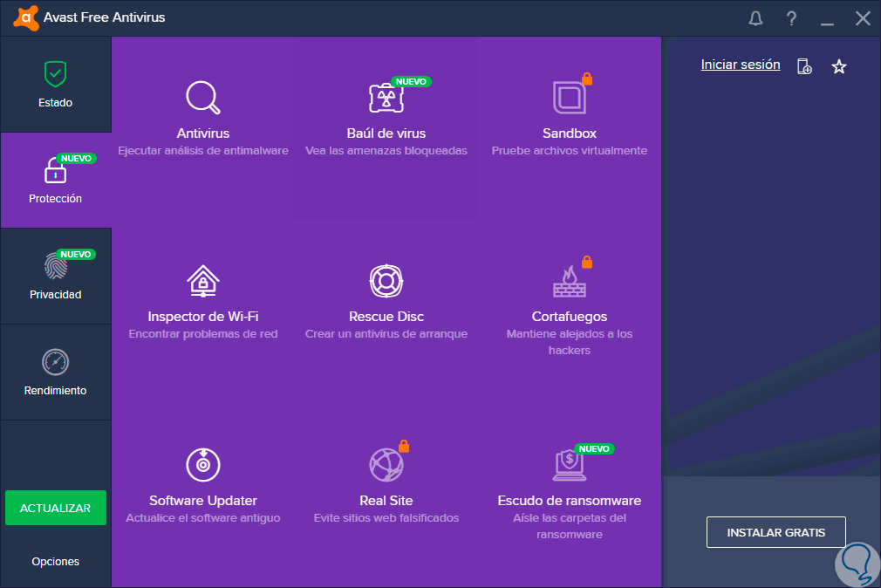Click the orange lock badge on Cortafuegos
Image resolution: width=881 pixels, height=588 pixels.
click(587, 262)
